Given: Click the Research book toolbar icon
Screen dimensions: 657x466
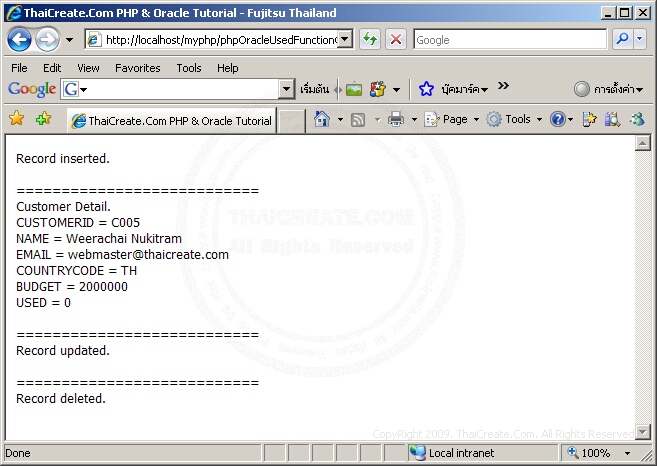Looking at the screenshot, I should tap(612, 119).
